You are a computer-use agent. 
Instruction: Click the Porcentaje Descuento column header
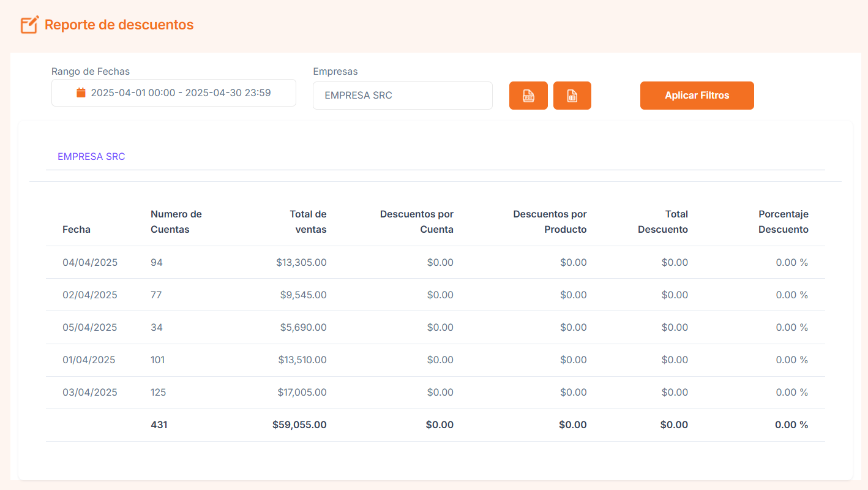coord(784,222)
